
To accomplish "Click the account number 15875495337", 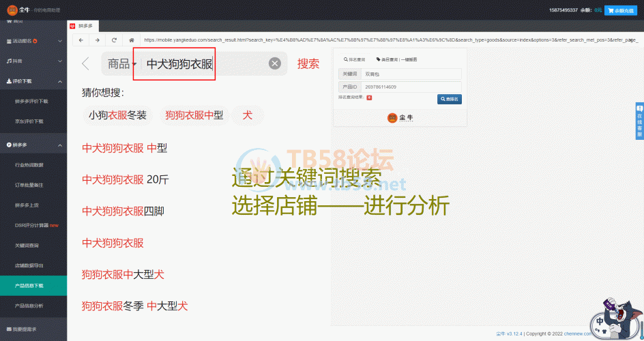I will pos(563,10).
